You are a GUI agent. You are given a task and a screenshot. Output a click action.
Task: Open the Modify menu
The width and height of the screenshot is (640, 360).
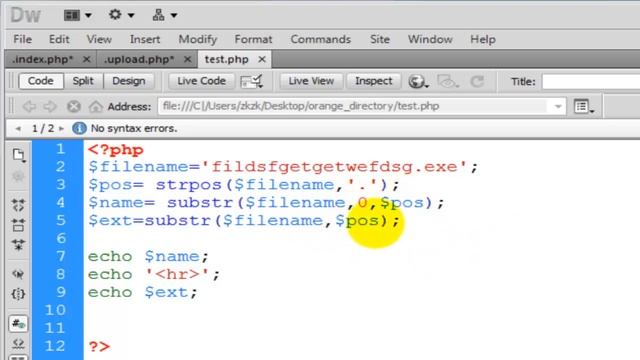pyautogui.click(x=198, y=39)
